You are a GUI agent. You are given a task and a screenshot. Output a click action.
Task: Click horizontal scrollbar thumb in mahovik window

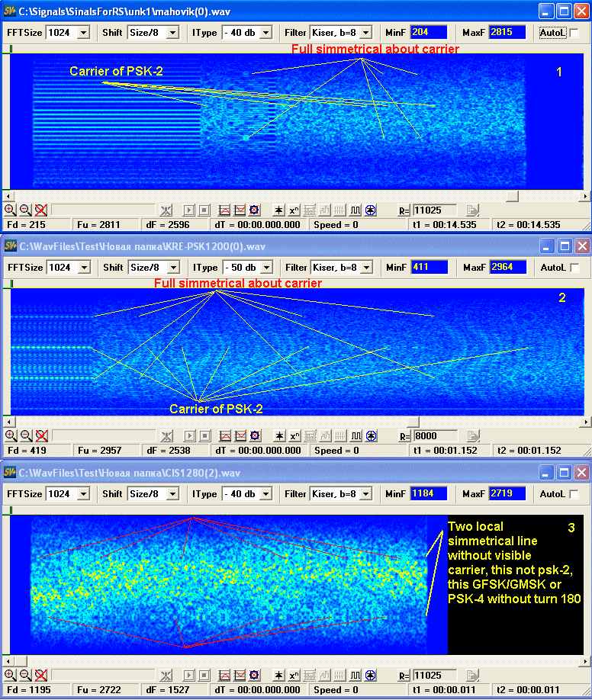tap(513, 196)
